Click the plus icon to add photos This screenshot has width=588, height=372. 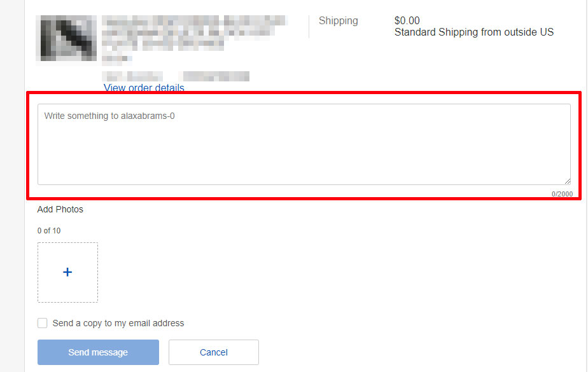(x=67, y=272)
